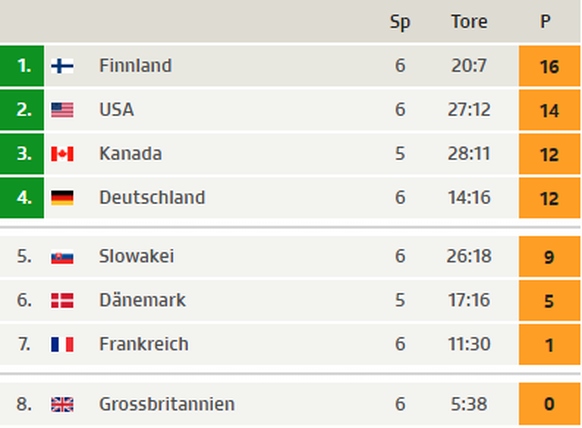Click the Slovakia flag icon
Viewport: 582px width, 428px height.
(62, 257)
